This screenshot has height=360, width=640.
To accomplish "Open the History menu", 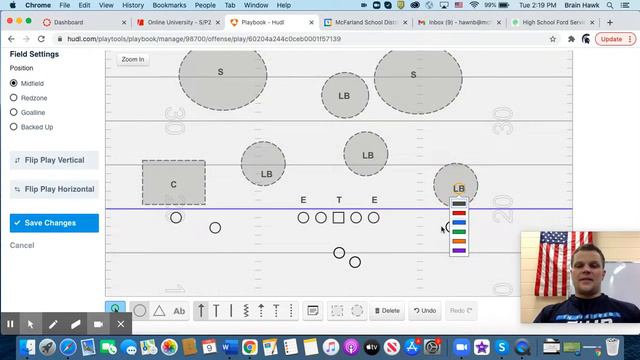I will point(133,5).
